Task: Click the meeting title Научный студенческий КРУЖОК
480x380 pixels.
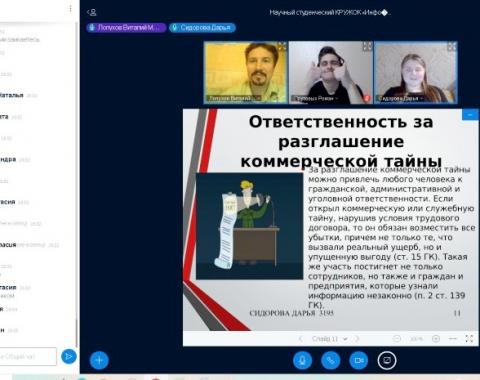Action: pyautogui.click(x=330, y=13)
